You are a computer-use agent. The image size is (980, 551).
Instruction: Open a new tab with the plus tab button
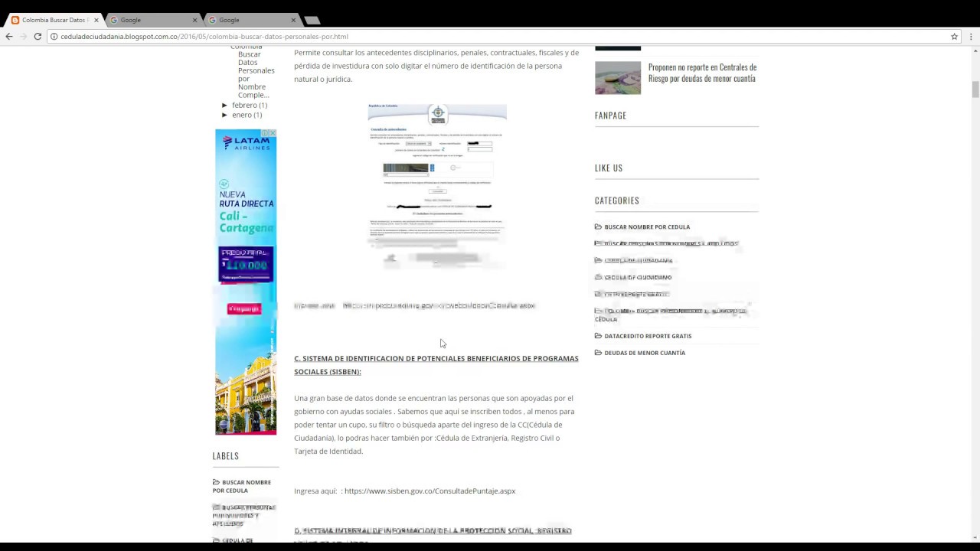(x=312, y=20)
